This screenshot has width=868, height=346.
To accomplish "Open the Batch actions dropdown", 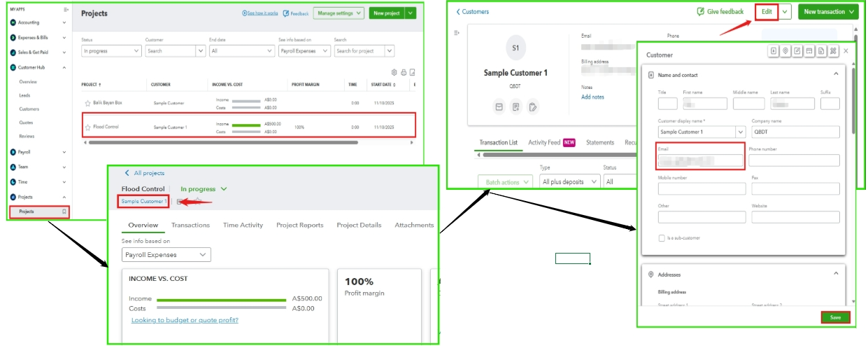I will point(506,182).
